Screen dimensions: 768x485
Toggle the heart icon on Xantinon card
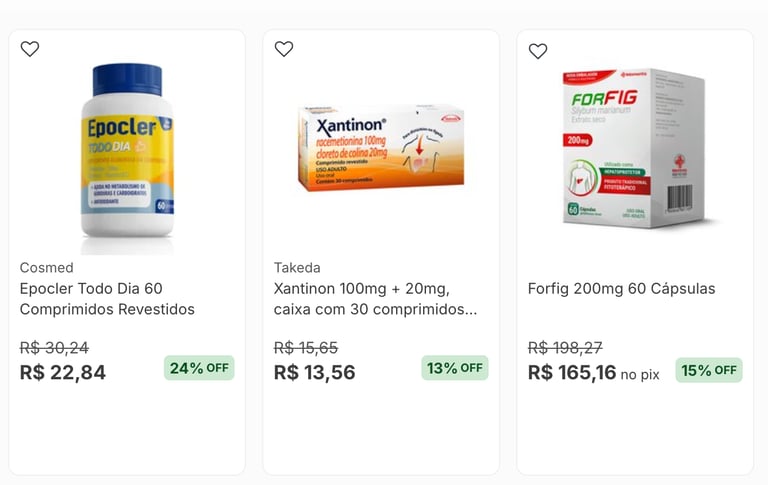coord(284,49)
